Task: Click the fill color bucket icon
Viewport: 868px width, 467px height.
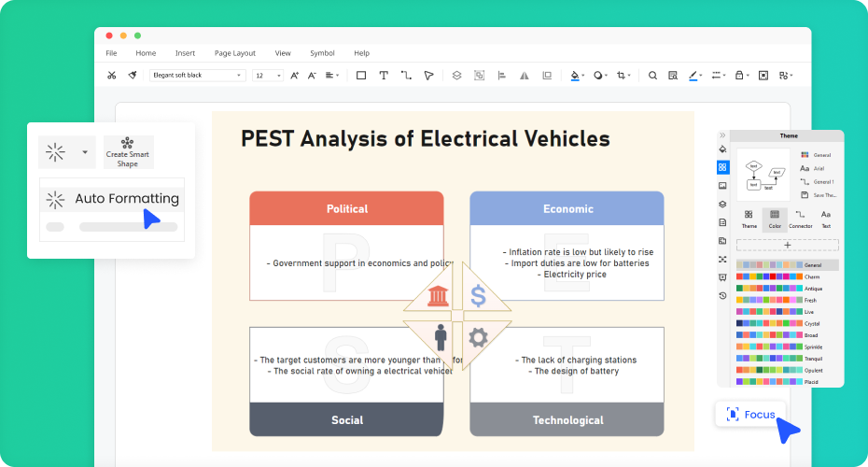Action: pos(575,75)
